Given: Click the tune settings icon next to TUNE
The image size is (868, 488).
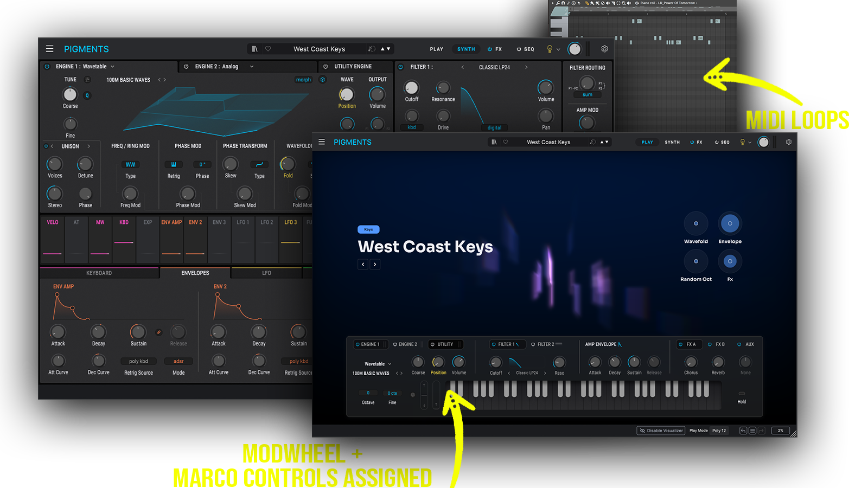Looking at the screenshot, I should (x=87, y=80).
